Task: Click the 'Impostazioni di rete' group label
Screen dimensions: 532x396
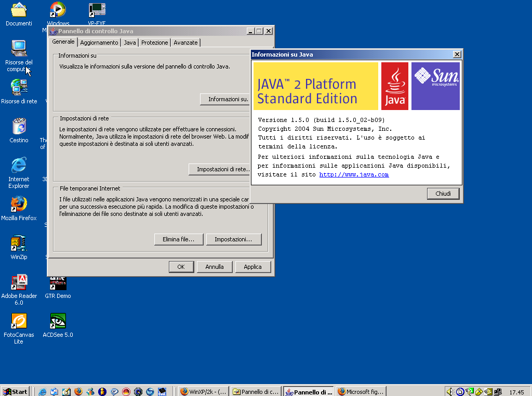Action: (x=85, y=118)
